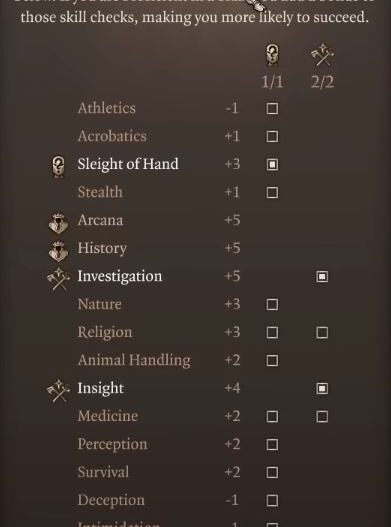Click the Survival skill name
Screen dimensions: 391x527
[x=103, y=472]
